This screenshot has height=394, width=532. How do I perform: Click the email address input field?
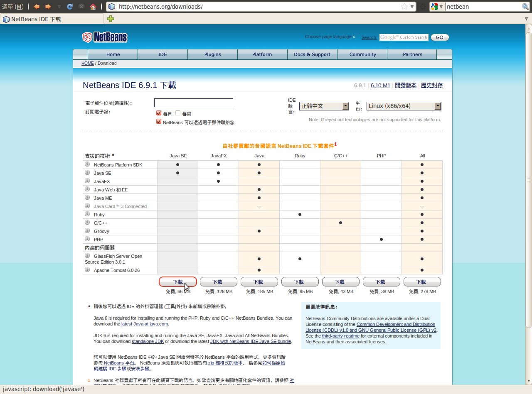point(193,103)
